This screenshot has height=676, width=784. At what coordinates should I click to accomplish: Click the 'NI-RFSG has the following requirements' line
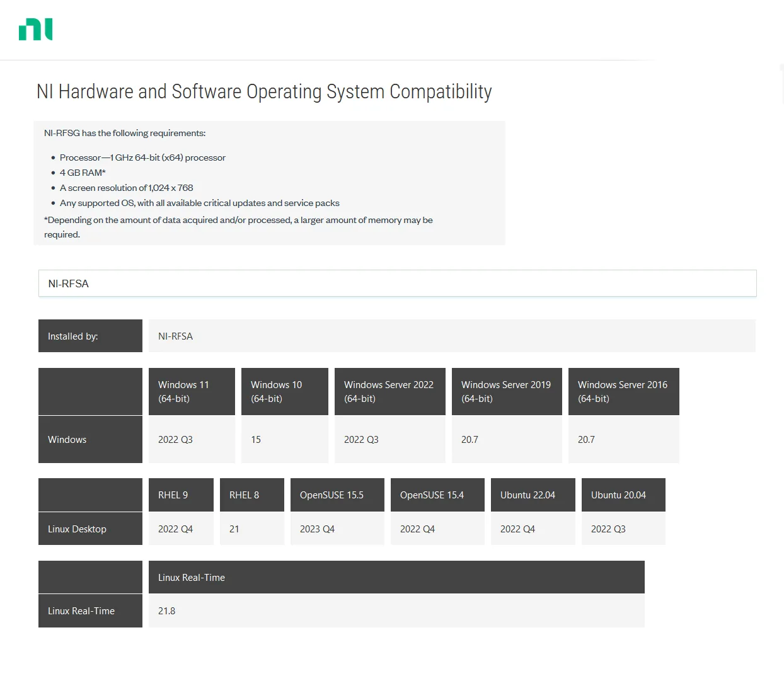coord(125,133)
